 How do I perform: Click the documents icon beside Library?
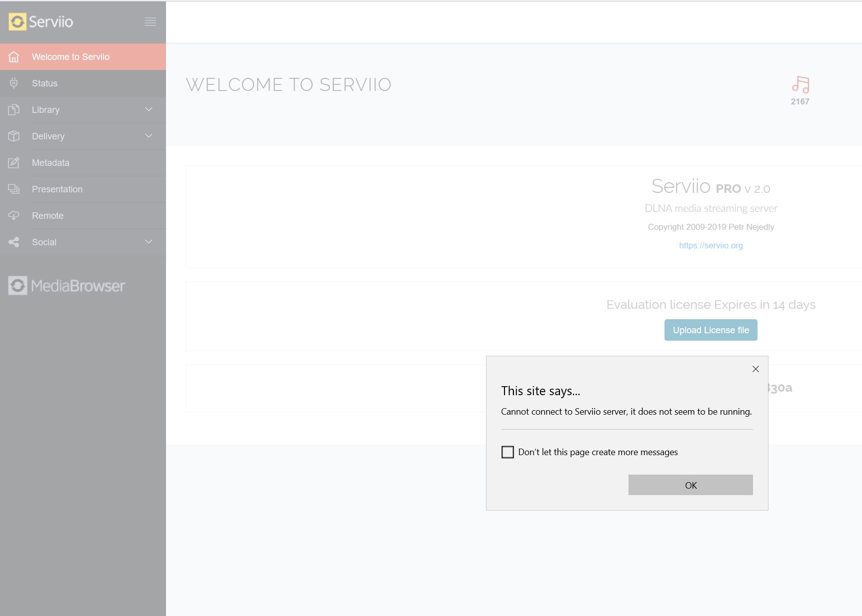point(14,110)
